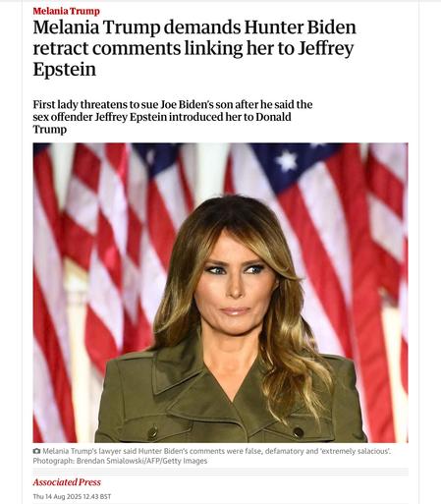Open the main Melania Trump article photo
The height and width of the screenshot is (504, 441).
pos(220,293)
